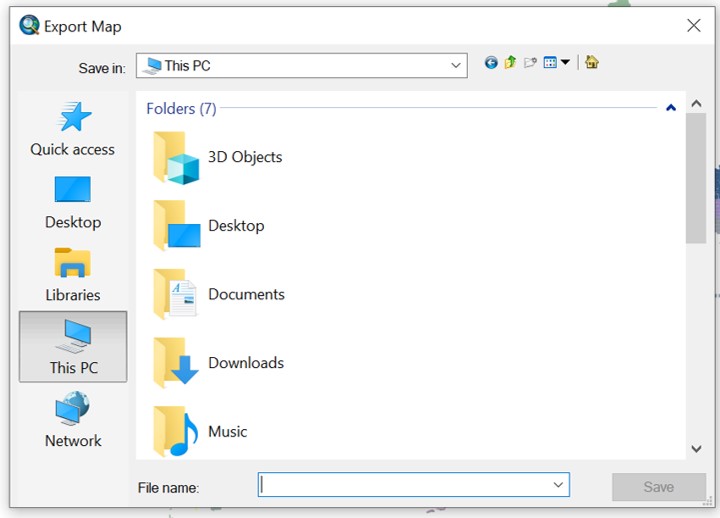Click the vertical scrollbar thumb
The height and width of the screenshot is (518, 720).
pos(696,178)
